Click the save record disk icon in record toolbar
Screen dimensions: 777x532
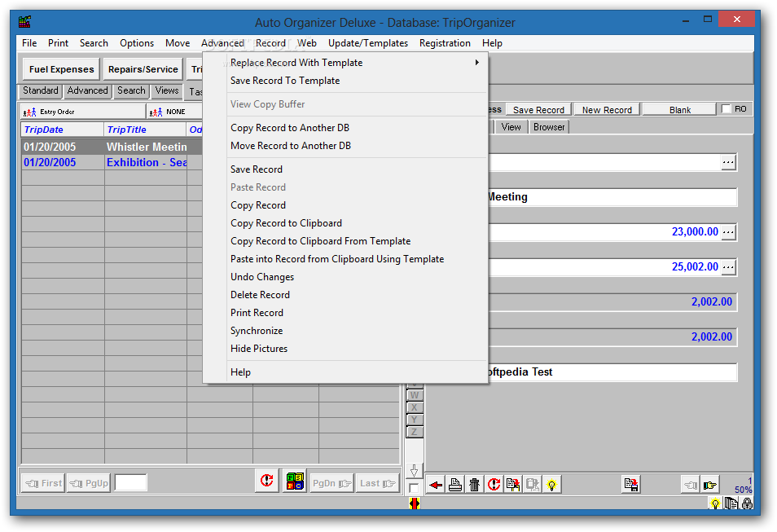pyautogui.click(x=631, y=485)
